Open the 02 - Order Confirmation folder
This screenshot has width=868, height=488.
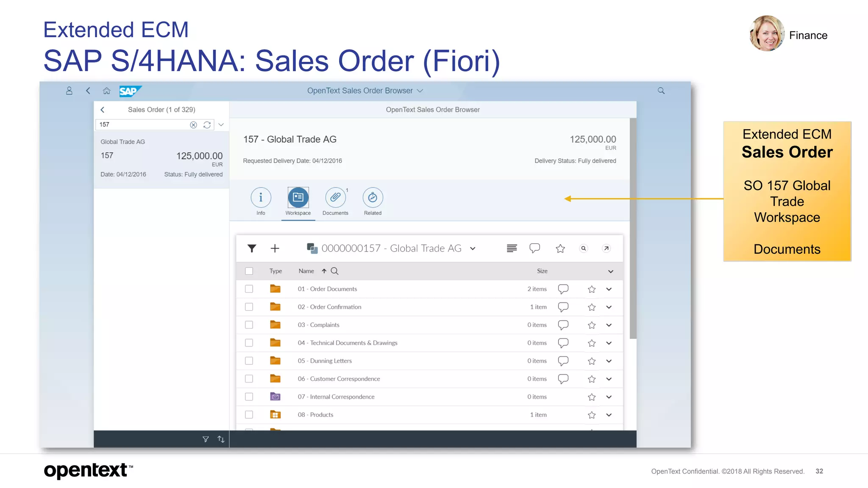pos(329,307)
